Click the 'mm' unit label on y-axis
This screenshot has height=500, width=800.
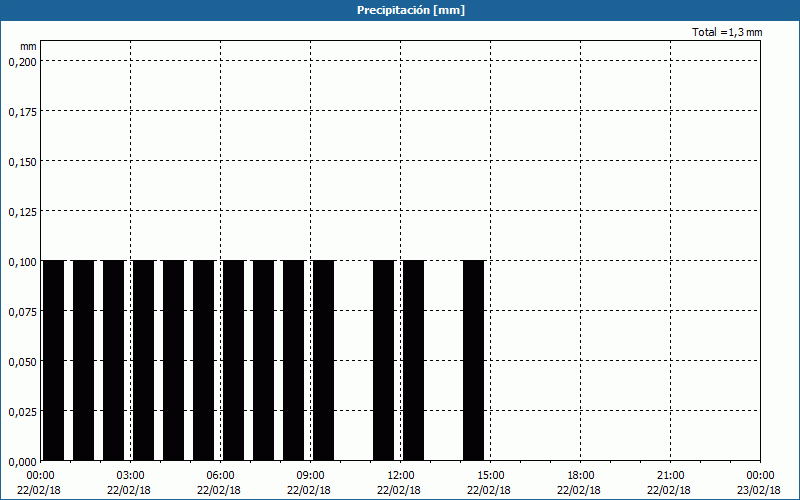(28, 46)
